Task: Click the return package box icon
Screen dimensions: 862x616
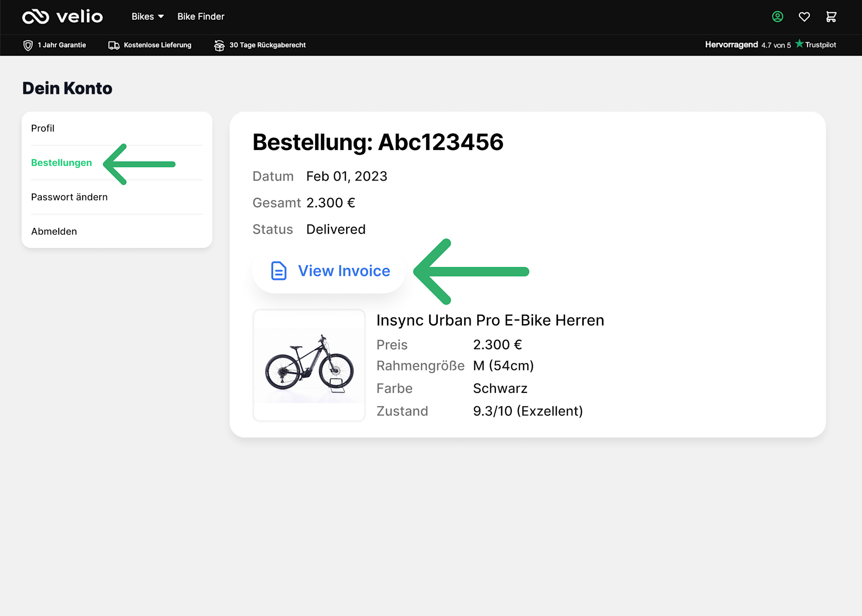Action: click(x=219, y=45)
